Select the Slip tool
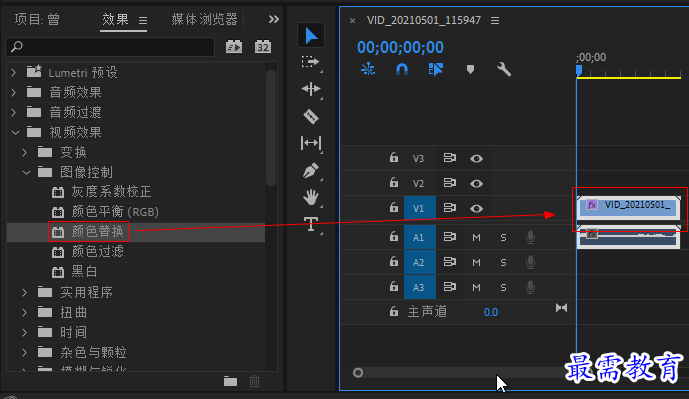689x399 pixels. [311, 143]
